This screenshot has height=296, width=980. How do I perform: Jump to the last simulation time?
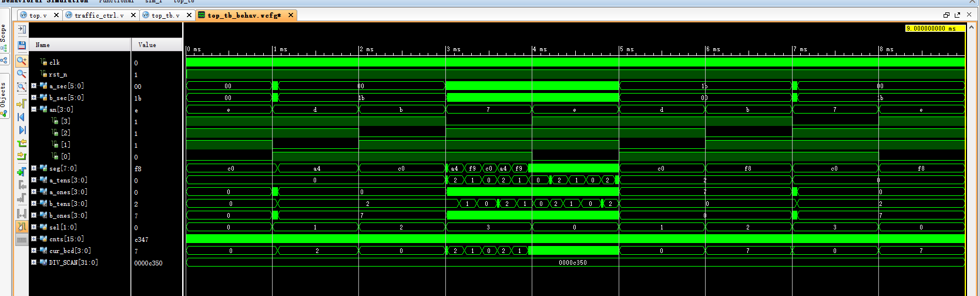pos(22,130)
